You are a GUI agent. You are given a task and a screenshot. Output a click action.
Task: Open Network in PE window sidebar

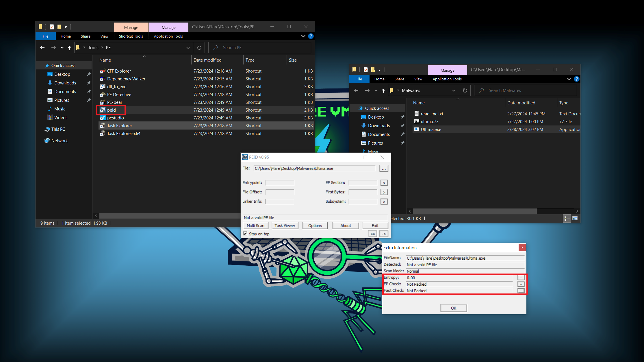[60, 141]
